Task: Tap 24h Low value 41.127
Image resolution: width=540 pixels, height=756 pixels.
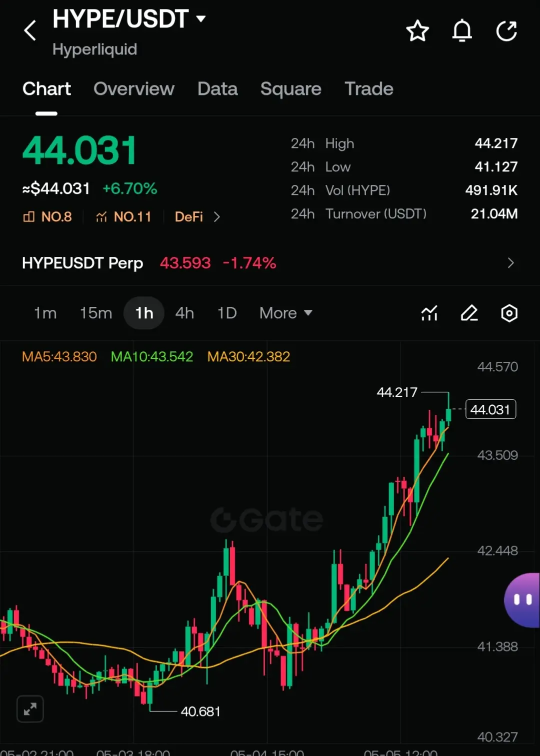Action: [496, 167]
